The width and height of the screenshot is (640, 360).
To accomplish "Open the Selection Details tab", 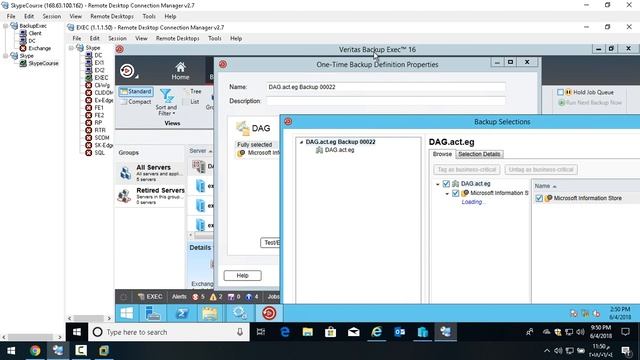I will 479,154.
